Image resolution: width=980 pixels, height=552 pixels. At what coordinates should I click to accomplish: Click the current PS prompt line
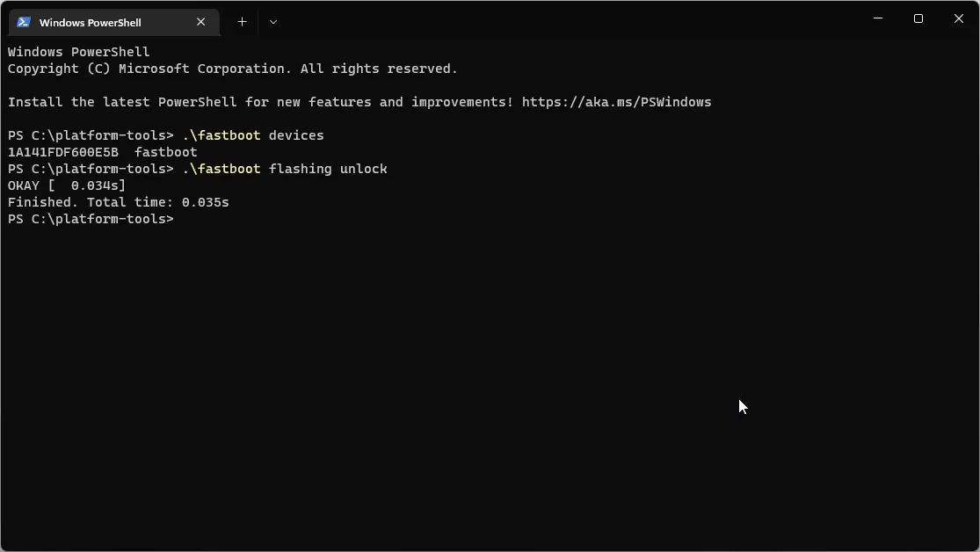click(x=91, y=219)
